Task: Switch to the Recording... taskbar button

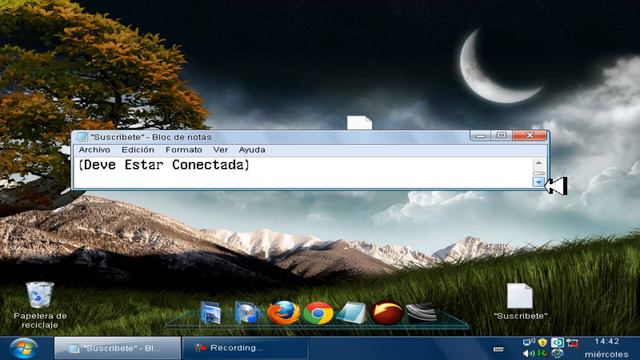Action: (x=245, y=348)
